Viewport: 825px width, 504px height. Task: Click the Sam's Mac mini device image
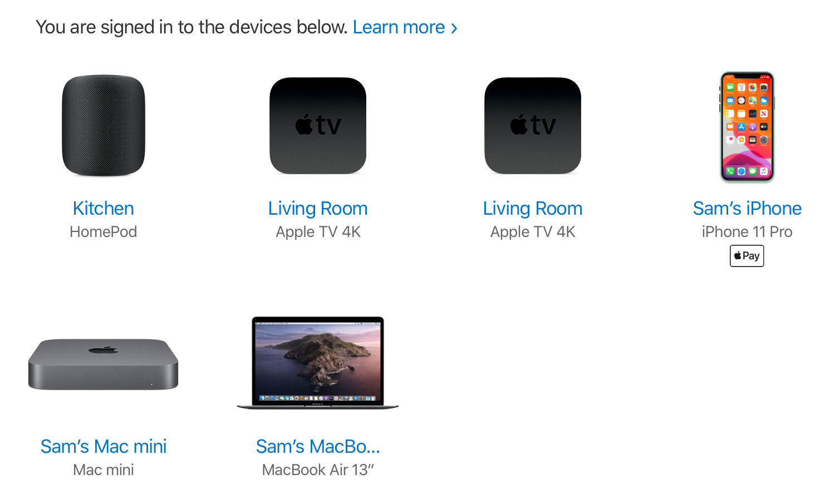(x=104, y=364)
